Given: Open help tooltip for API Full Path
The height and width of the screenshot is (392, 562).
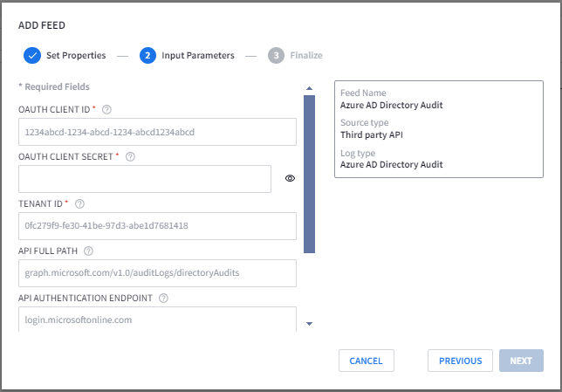Looking at the screenshot, I should click(88, 251).
